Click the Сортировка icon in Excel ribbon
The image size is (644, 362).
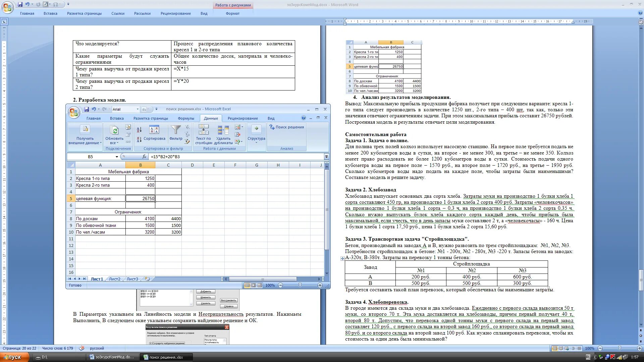click(154, 130)
